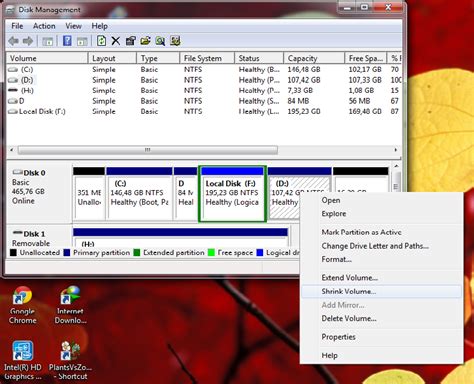The image size is (474, 384).
Task: Click the Delete X toolbar icon
Action: [116, 41]
